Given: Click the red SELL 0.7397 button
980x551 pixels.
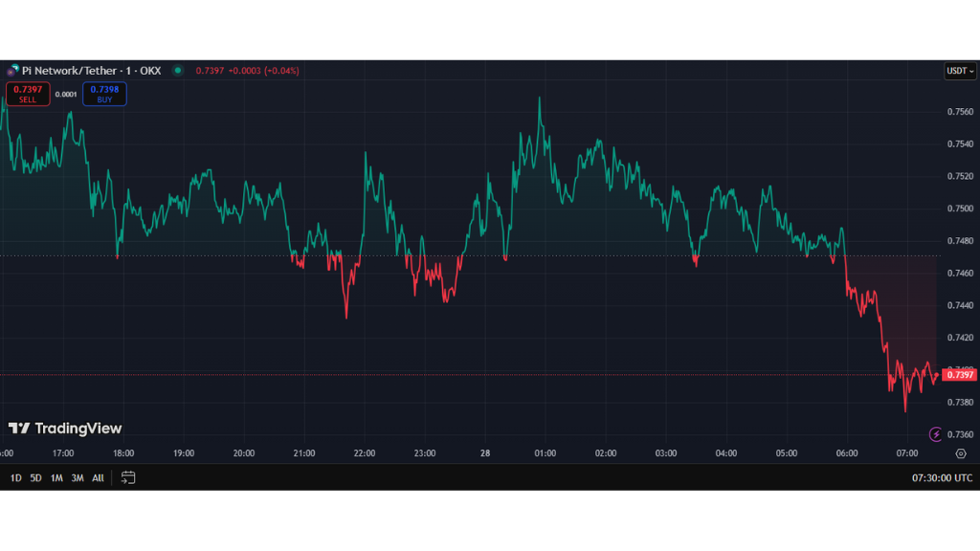Looking at the screenshot, I should coord(27,94).
